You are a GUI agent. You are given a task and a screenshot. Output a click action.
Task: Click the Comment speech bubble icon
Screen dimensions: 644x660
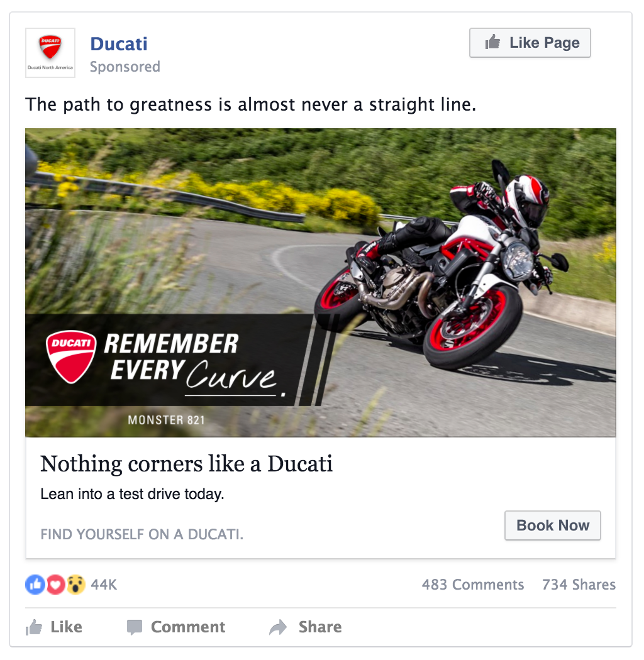point(135,627)
